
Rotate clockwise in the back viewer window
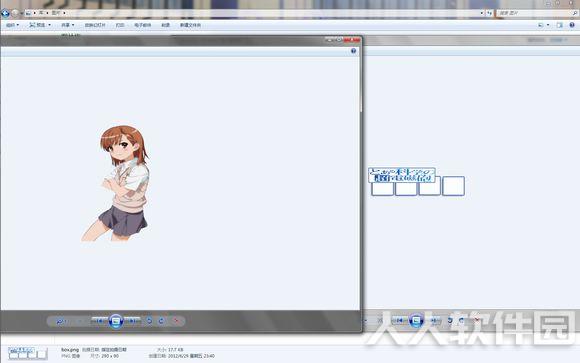462,320
